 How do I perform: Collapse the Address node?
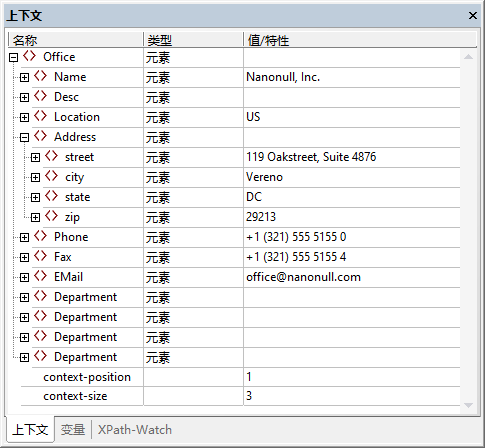coord(24,138)
